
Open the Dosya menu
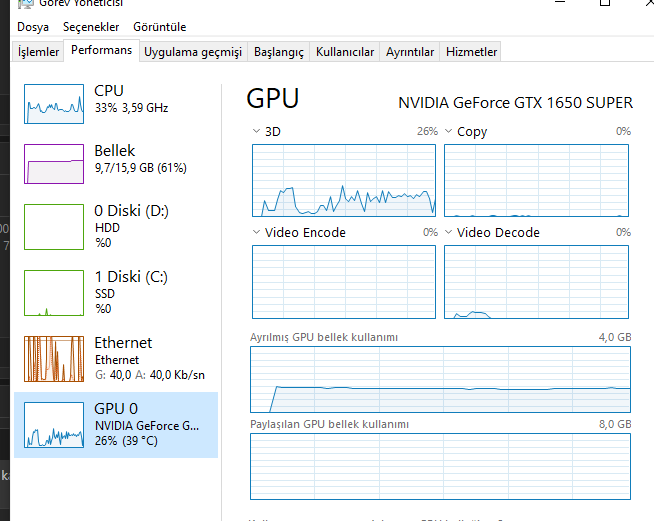pyautogui.click(x=33, y=27)
